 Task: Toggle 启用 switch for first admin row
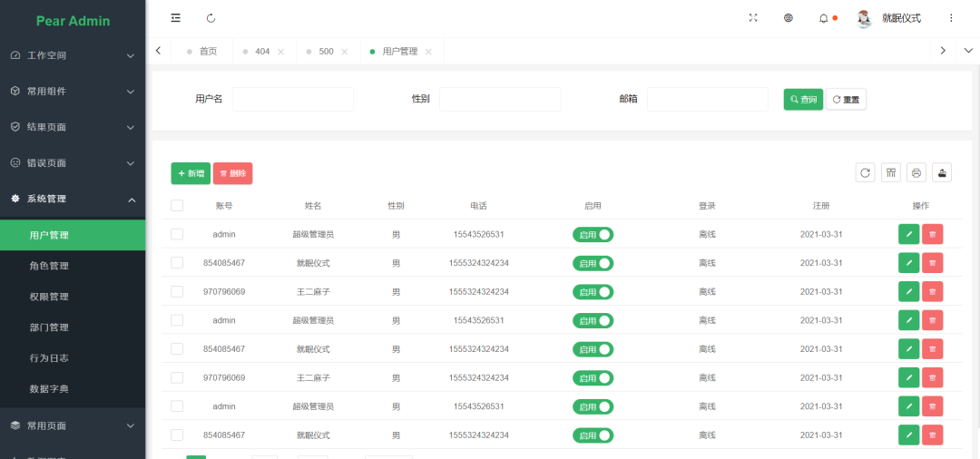pos(593,235)
